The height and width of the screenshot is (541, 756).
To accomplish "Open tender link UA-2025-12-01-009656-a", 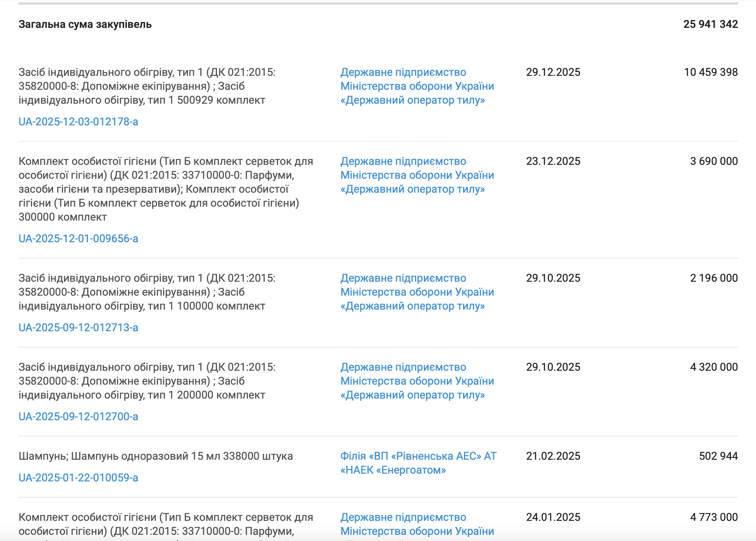I will (78, 238).
